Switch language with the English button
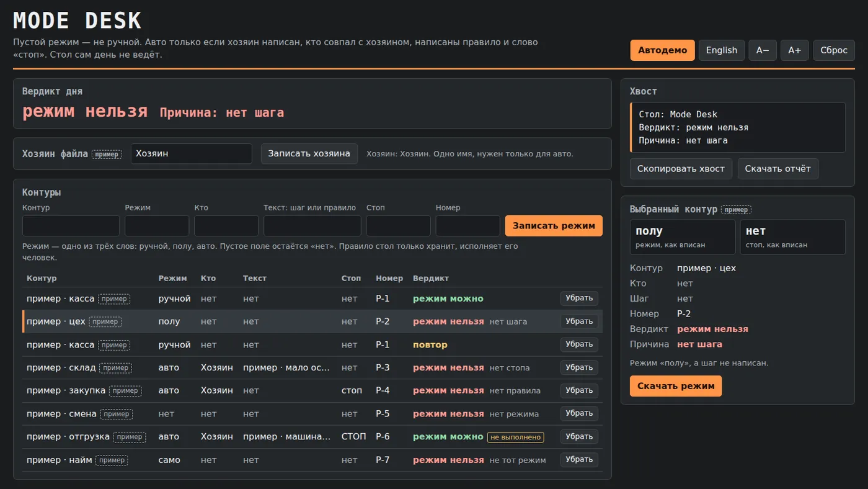Image resolution: width=868 pixels, height=489 pixels. [x=722, y=50]
